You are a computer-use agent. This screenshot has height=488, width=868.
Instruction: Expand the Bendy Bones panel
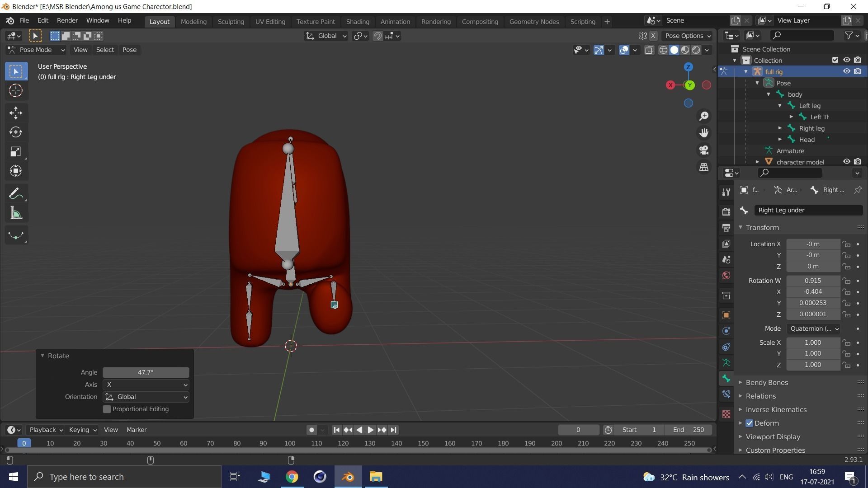[767, 383]
